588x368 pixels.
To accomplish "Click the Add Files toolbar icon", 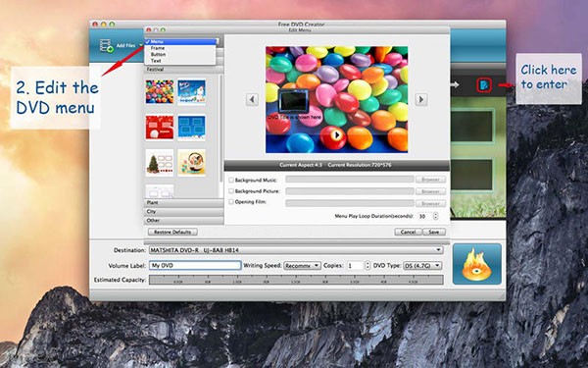I will click(107, 45).
